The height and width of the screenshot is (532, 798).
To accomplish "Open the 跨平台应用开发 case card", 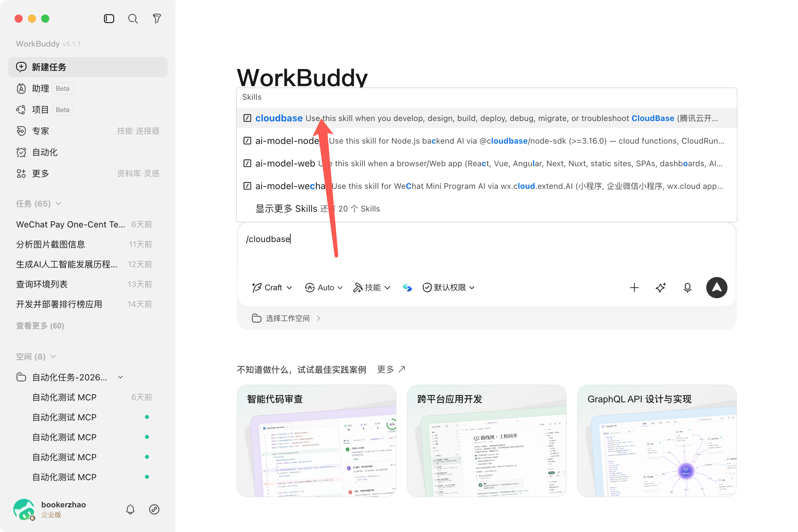I will 486,441.
